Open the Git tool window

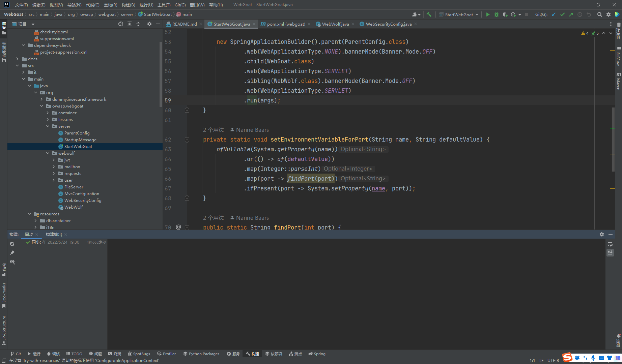pyautogui.click(x=16, y=354)
